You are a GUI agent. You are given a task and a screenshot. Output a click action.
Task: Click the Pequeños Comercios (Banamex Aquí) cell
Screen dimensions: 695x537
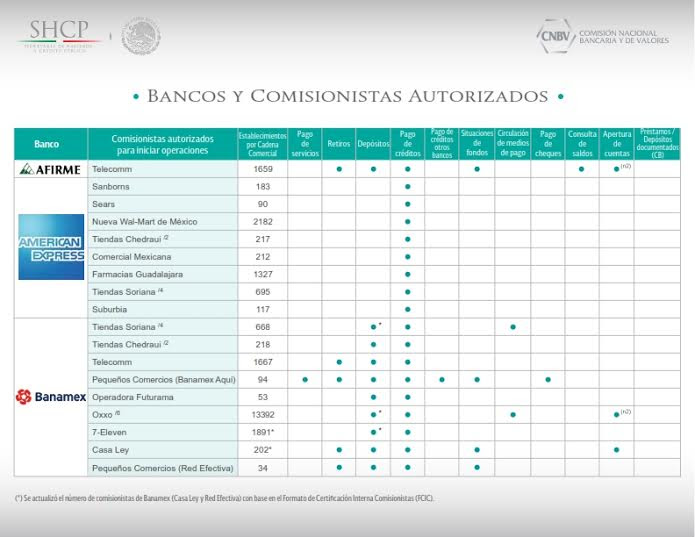point(164,380)
